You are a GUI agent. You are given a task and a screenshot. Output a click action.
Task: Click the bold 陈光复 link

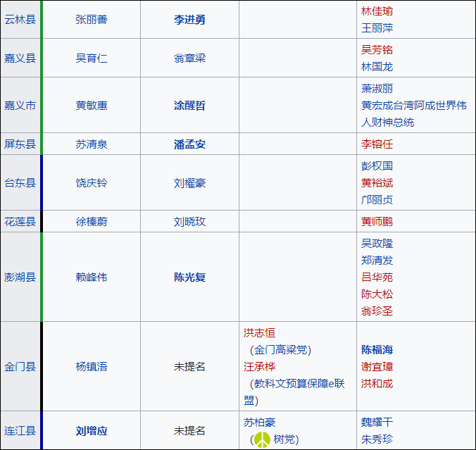189,277
